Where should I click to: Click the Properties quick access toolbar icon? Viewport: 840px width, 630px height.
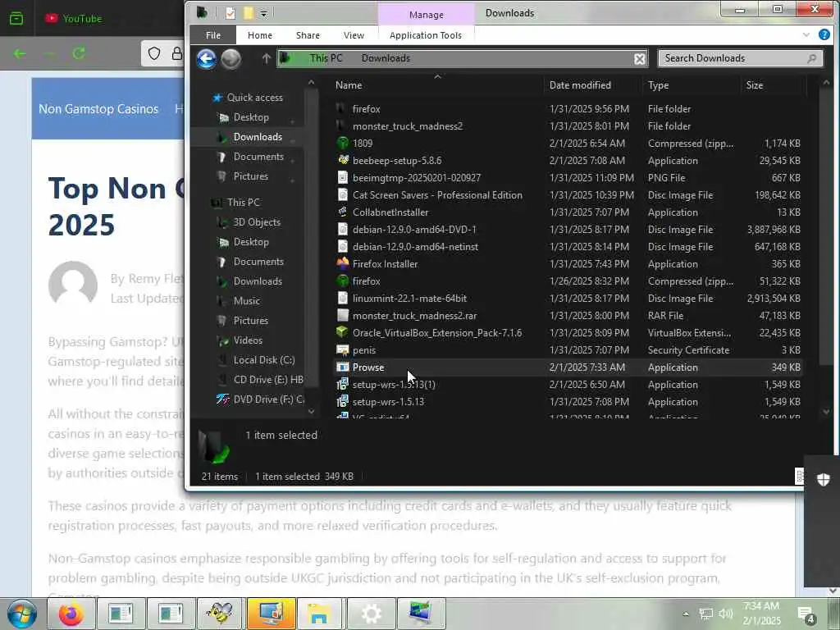[x=231, y=13]
